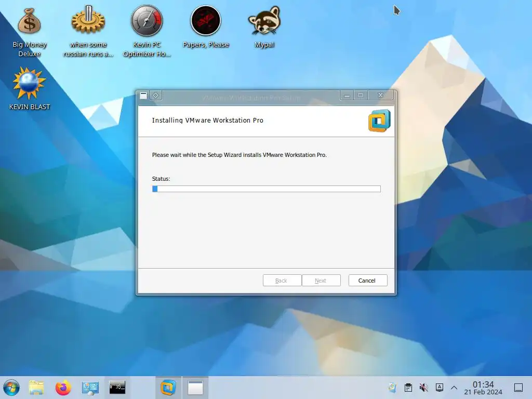The height and width of the screenshot is (399, 532).
Task: Switch to the blank window taskbar entry
Action: click(195, 388)
